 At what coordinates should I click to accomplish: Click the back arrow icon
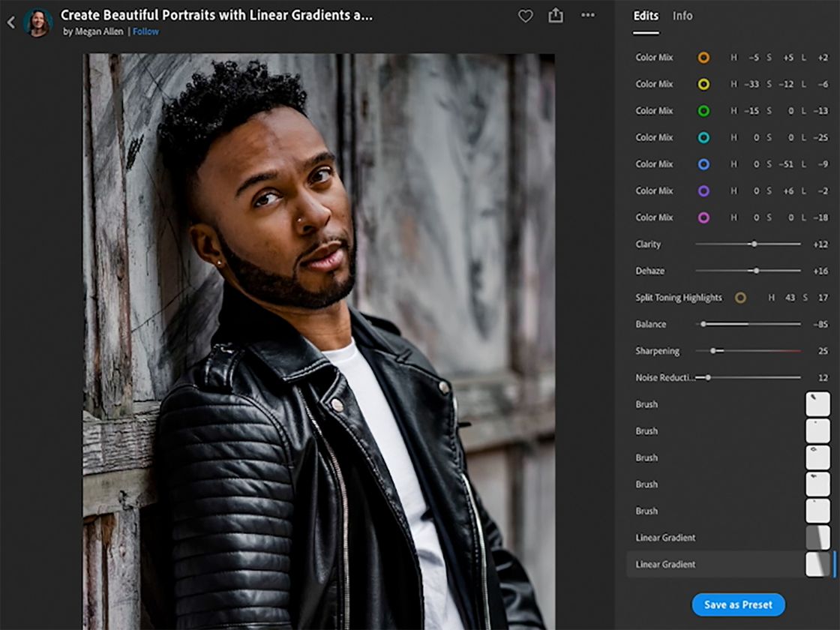coord(10,22)
